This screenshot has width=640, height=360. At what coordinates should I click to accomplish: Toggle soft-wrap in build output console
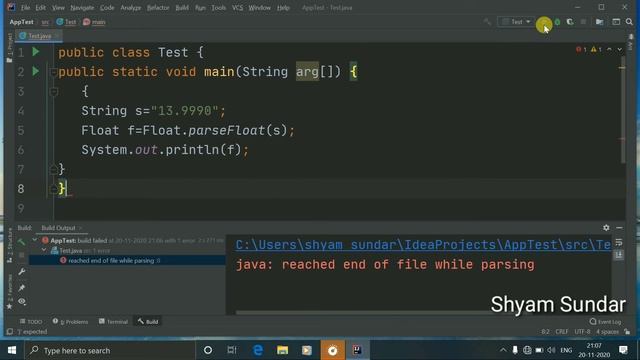[619, 242]
